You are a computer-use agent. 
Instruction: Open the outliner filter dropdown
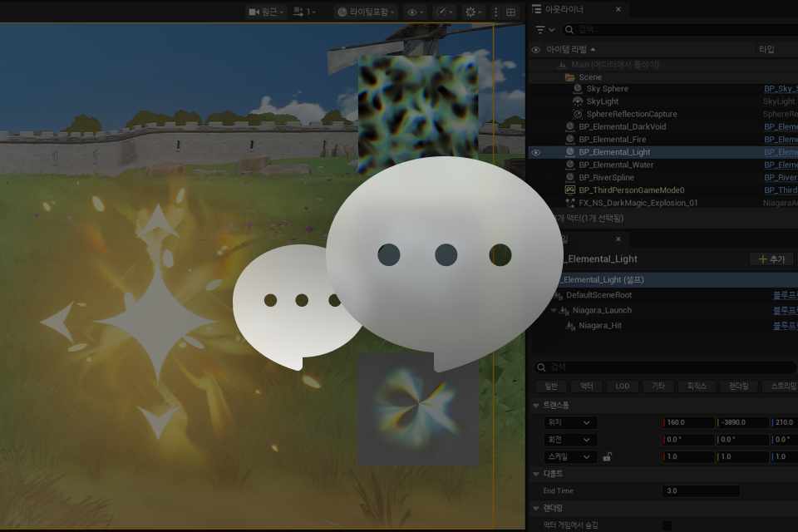(545, 30)
